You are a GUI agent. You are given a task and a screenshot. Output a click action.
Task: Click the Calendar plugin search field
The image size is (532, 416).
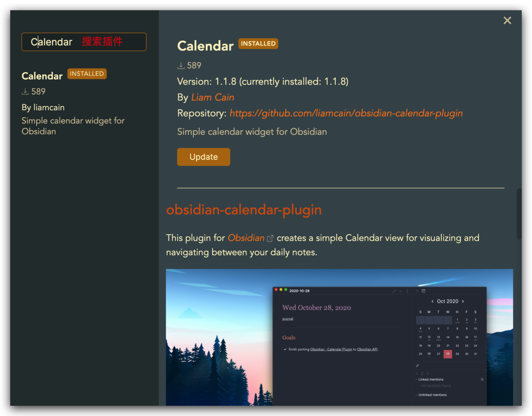click(x=84, y=42)
